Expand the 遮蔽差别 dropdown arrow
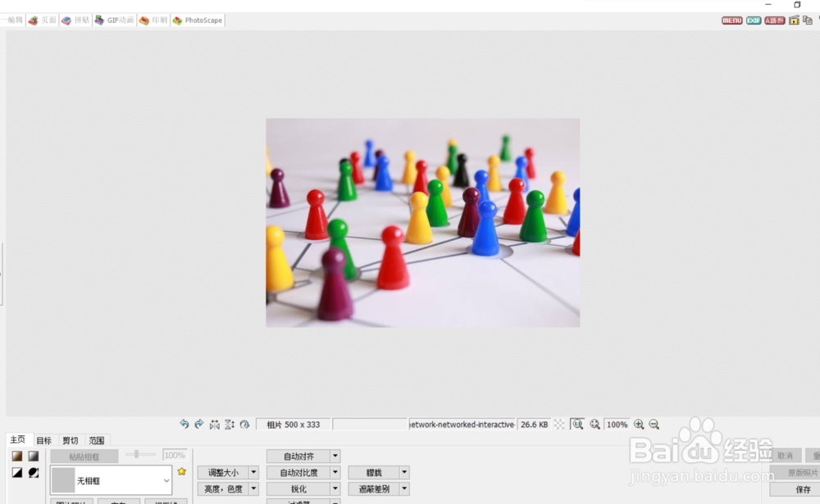The height and width of the screenshot is (504, 820). (x=404, y=488)
